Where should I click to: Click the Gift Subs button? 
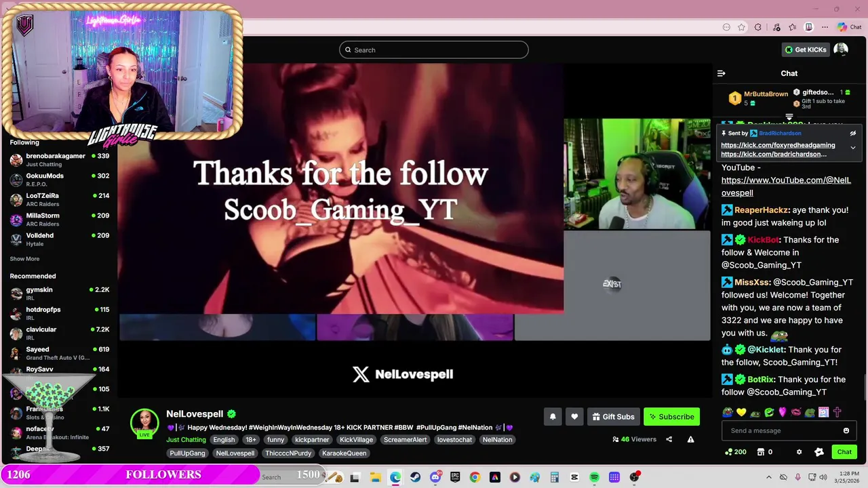[x=613, y=417]
